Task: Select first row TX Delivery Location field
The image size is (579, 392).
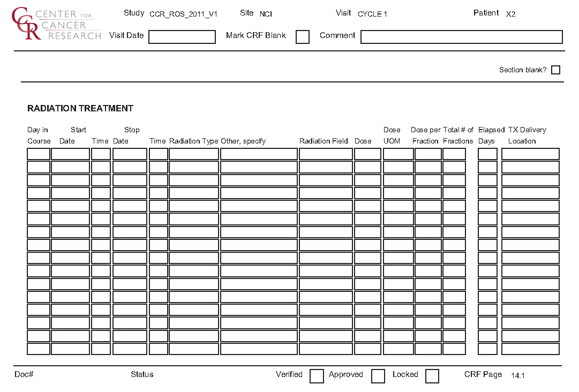Action: click(530, 154)
